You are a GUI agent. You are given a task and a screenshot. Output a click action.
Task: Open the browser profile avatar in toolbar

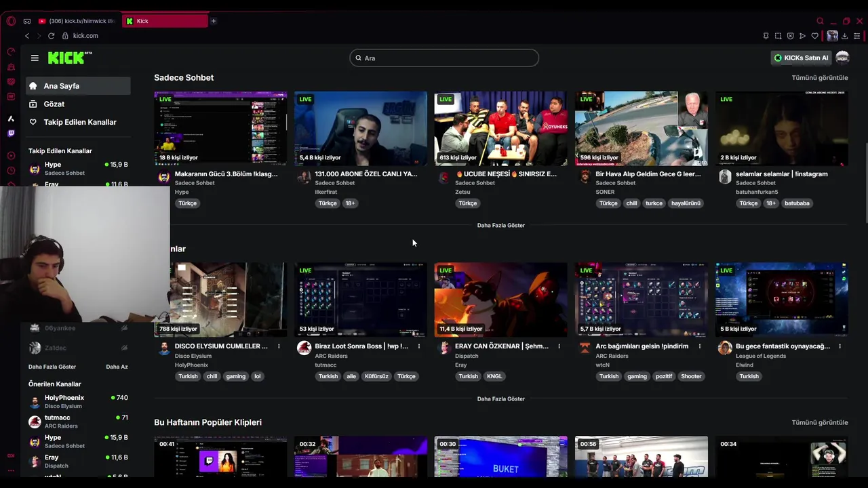click(832, 36)
